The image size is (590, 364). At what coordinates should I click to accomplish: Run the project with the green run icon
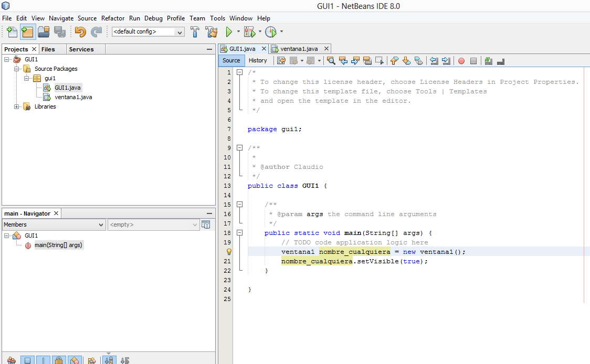click(229, 31)
